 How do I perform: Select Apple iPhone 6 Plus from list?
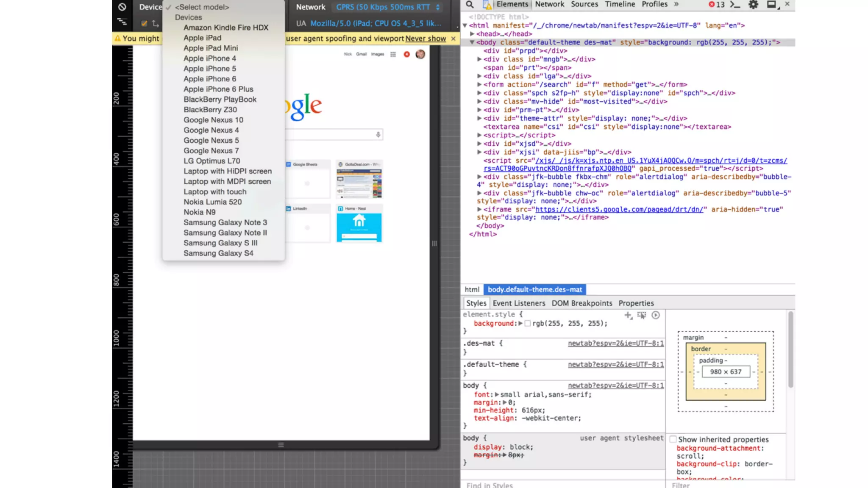point(218,89)
